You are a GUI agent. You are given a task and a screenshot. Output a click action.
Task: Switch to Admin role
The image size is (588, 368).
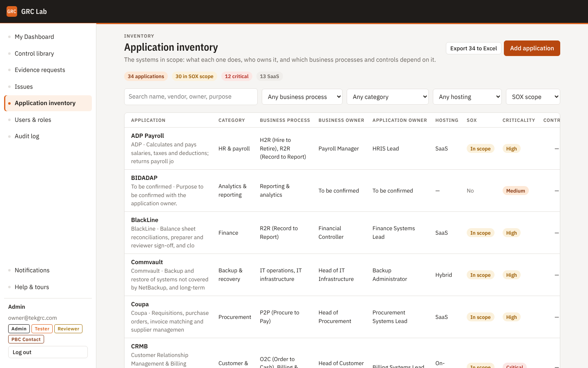click(19, 329)
